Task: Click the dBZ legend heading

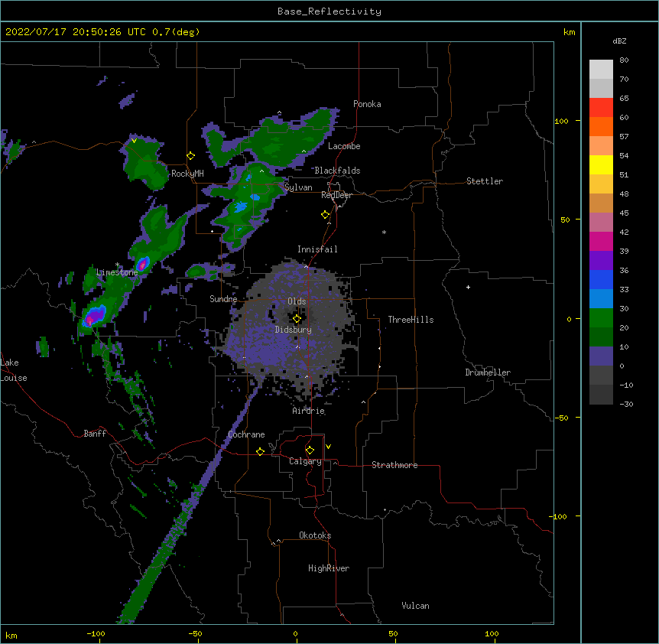Action: click(619, 41)
